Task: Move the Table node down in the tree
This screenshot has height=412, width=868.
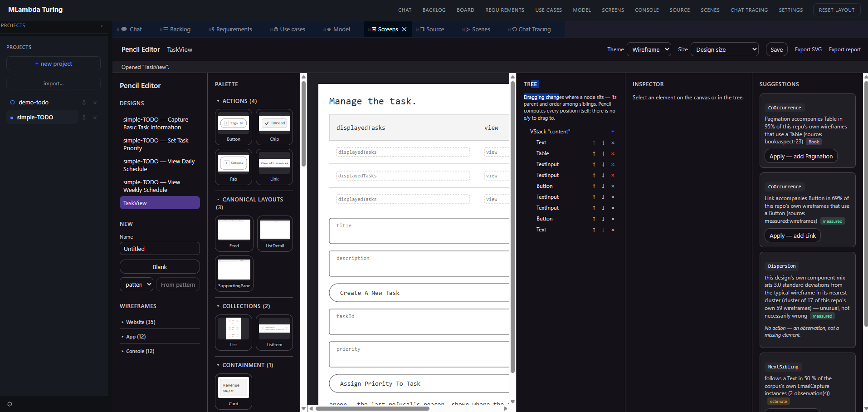Action: click(603, 153)
